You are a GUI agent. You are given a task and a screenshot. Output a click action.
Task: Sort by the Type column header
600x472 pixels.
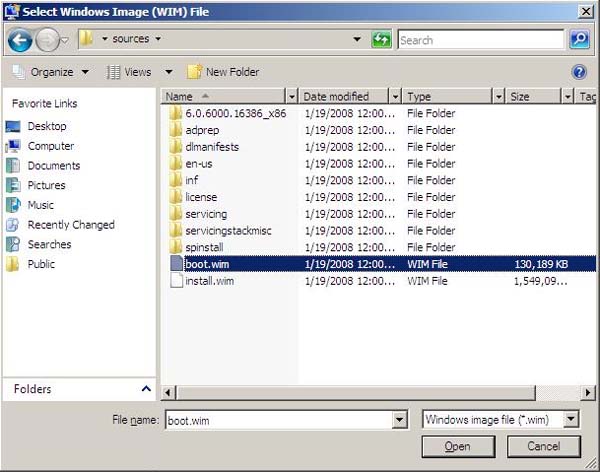click(447, 96)
